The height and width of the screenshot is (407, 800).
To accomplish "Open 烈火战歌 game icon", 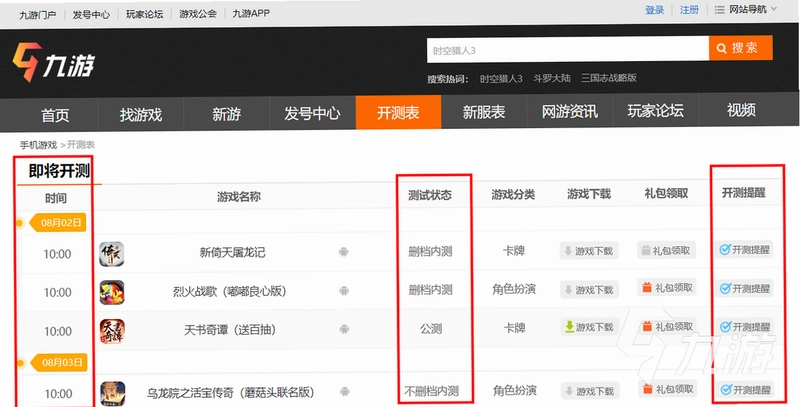I will tap(112, 292).
